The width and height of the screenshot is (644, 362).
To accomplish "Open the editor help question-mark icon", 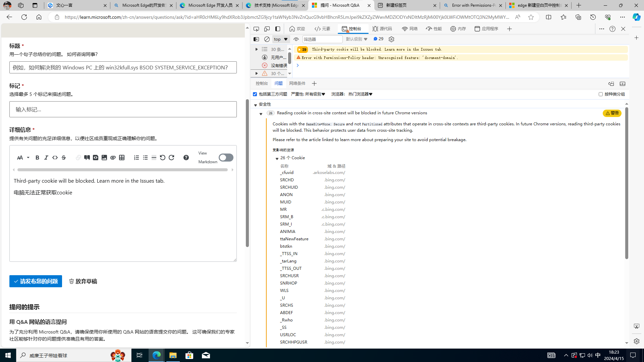I will (x=186, y=158).
